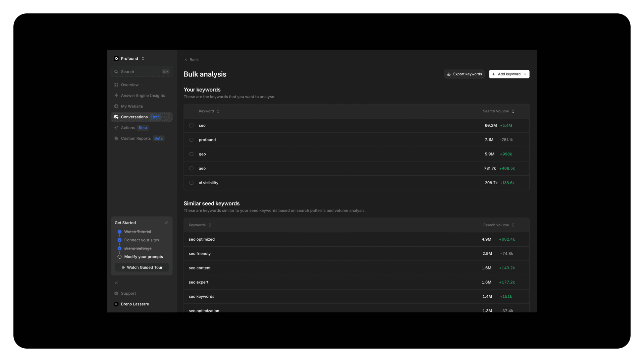Screen dimensions: 644x362
Task: Close the Get Started panel
Action: [166, 223]
